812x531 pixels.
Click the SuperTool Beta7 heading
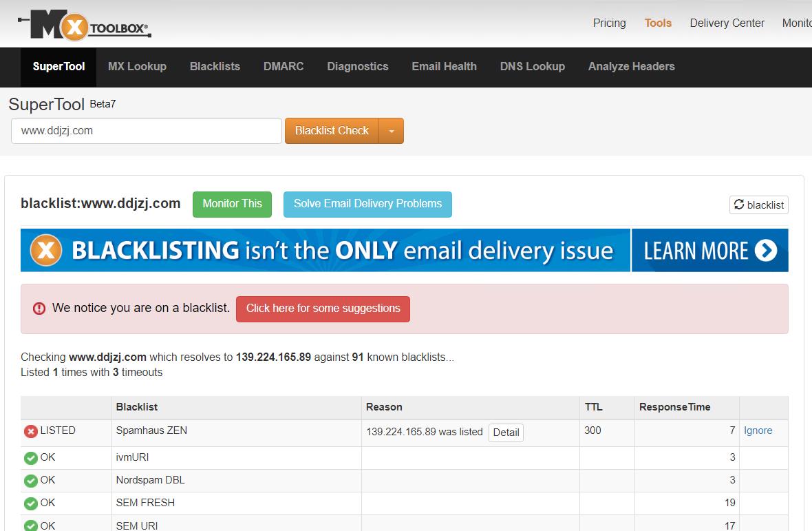point(62,105)
